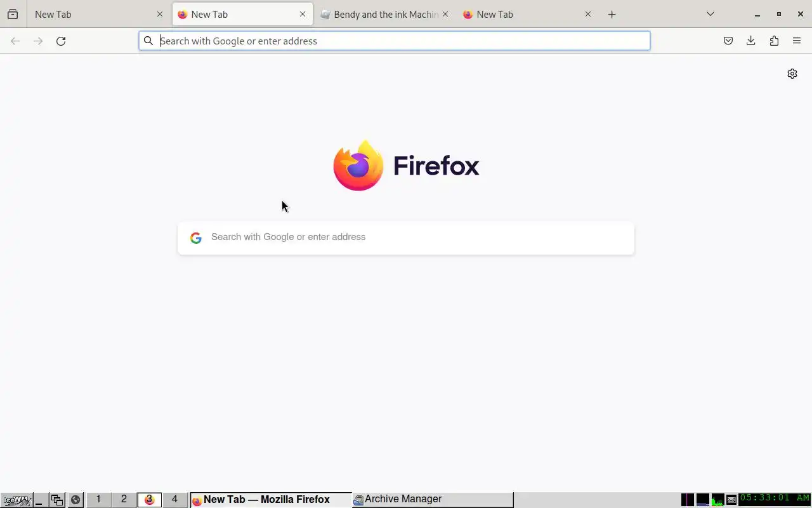Click the Google G icon in search box
The height and width of the screenshot is (508, 812).
pos(196,237)
